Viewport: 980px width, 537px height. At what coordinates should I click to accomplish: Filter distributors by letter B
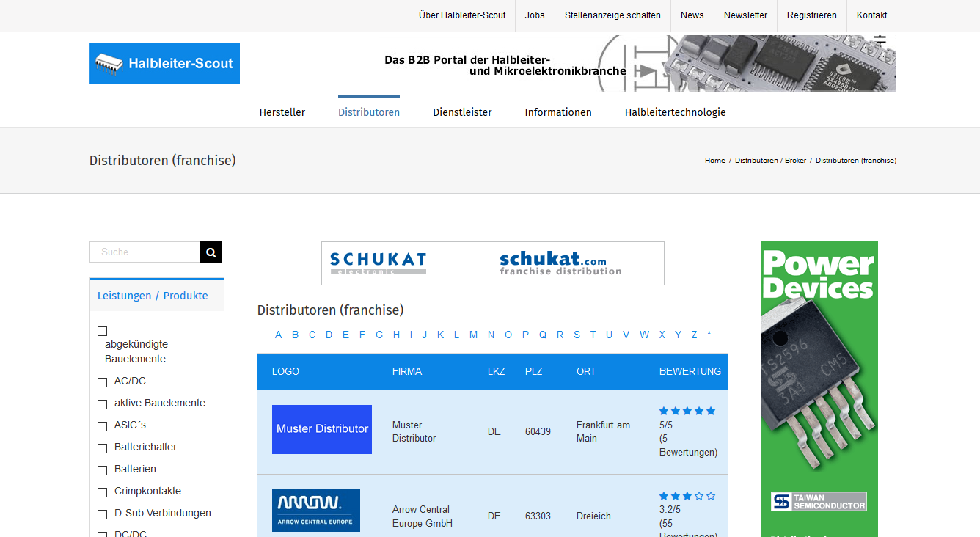click(x=295, y=335)
